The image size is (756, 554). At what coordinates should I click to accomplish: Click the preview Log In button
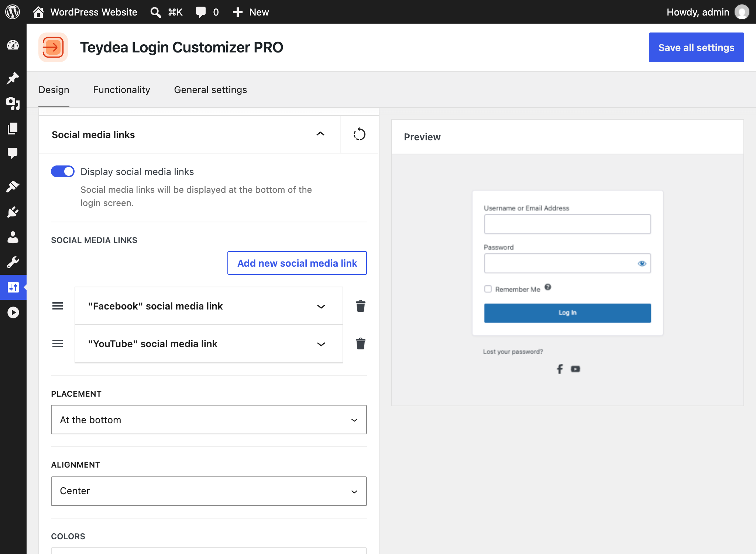(567, 313)
